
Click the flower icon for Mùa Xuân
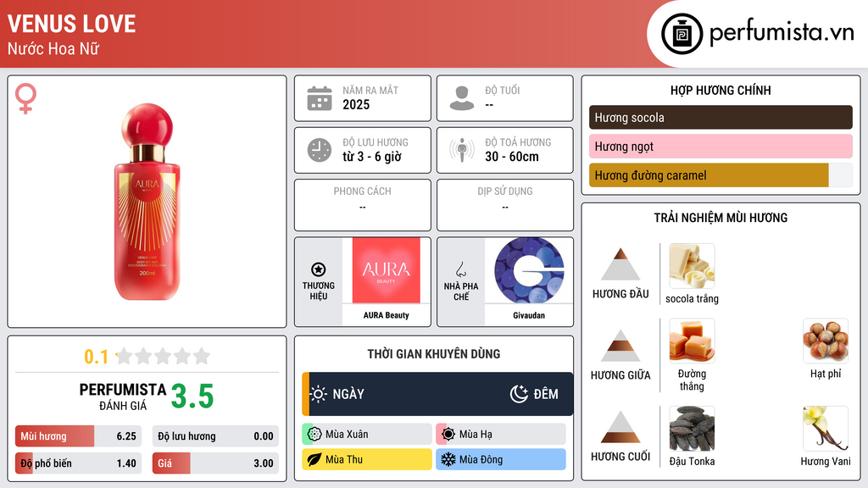tap(314, 435)
